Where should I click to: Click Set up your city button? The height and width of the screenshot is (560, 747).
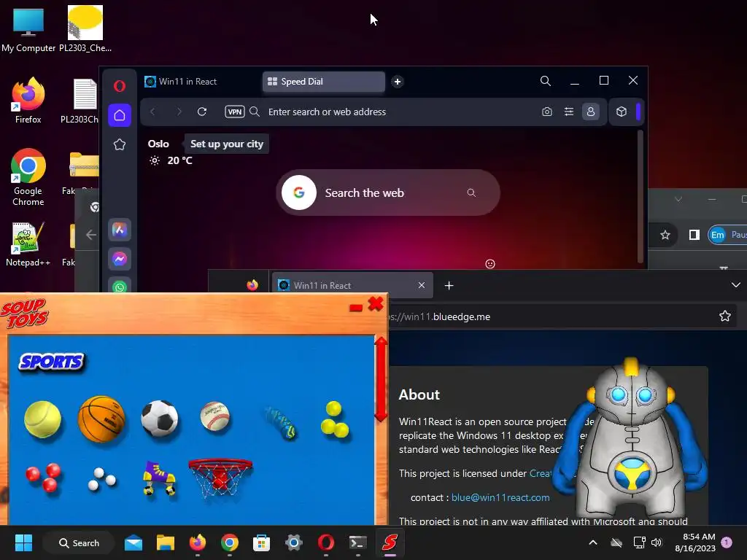pyautogui.click(x=227, y=144)
